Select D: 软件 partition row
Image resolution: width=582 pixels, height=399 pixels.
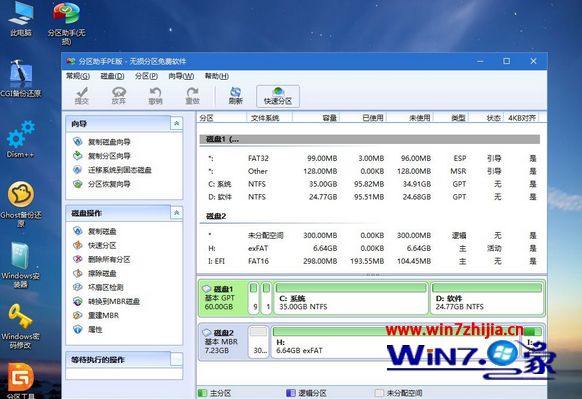pyautogui.click(x=371, y=197)
